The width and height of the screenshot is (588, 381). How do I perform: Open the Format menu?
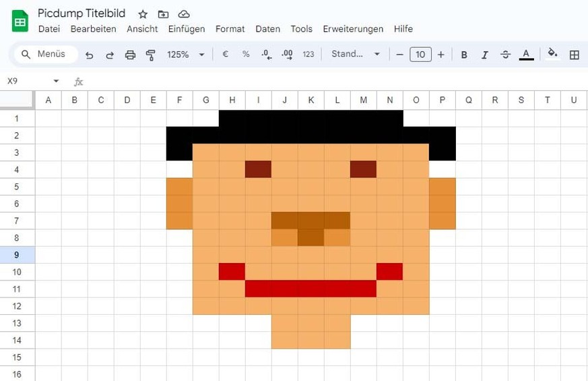pos(230,29)
